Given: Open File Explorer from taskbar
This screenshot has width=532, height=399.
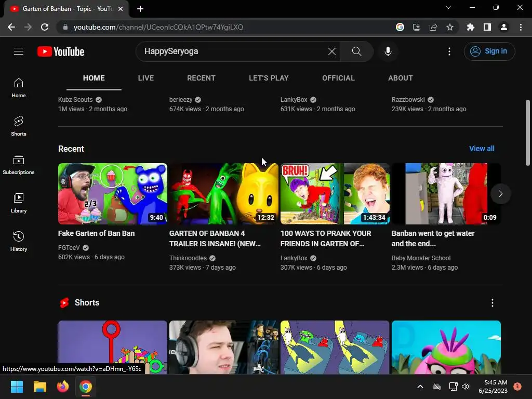Looking at the screenshot, I should pyautogui.click(x=39, y=387).
